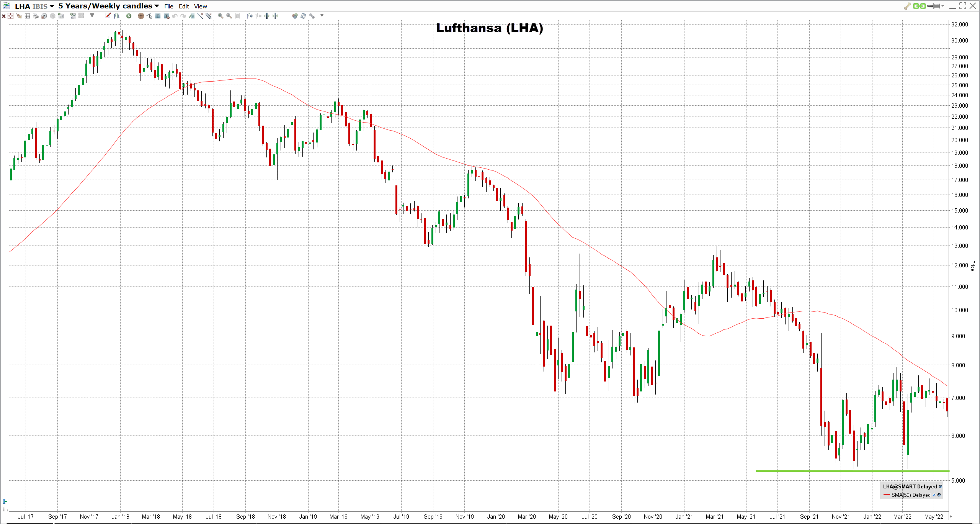The image size is (980, 524).
Task: Click the Jul '17 time axis label
Action: (26, 516)
